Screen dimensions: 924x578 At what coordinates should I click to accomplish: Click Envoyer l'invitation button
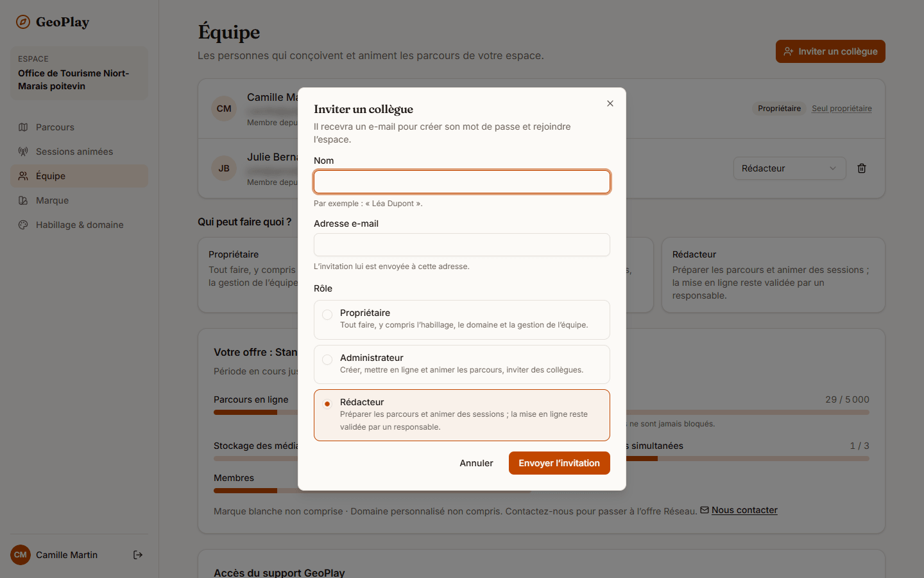click(560, 463)
